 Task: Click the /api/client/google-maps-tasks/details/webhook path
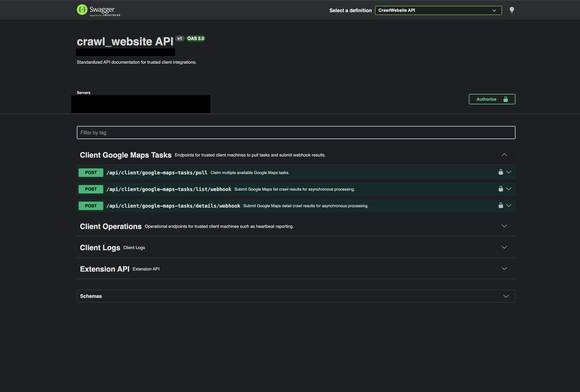173,206
